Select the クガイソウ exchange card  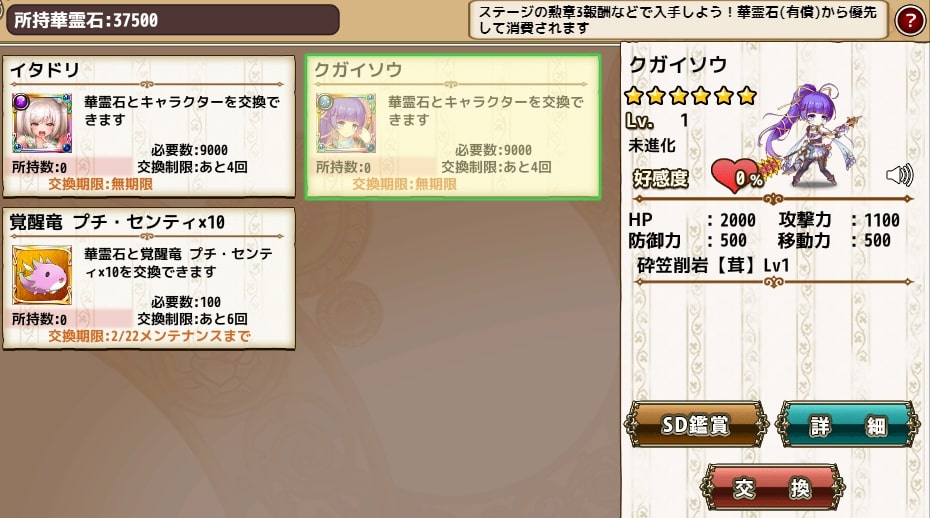coord(453,126)
